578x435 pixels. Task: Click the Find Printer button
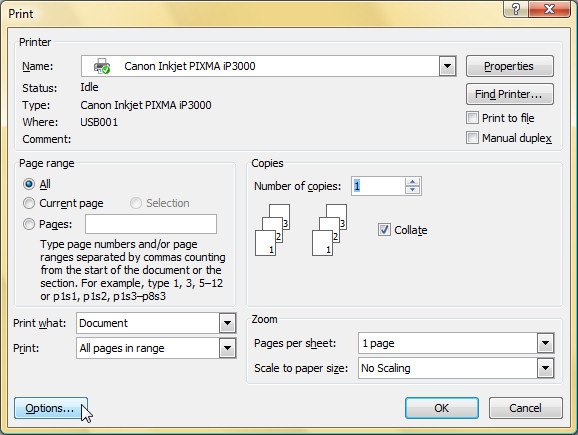pos(509,94)
